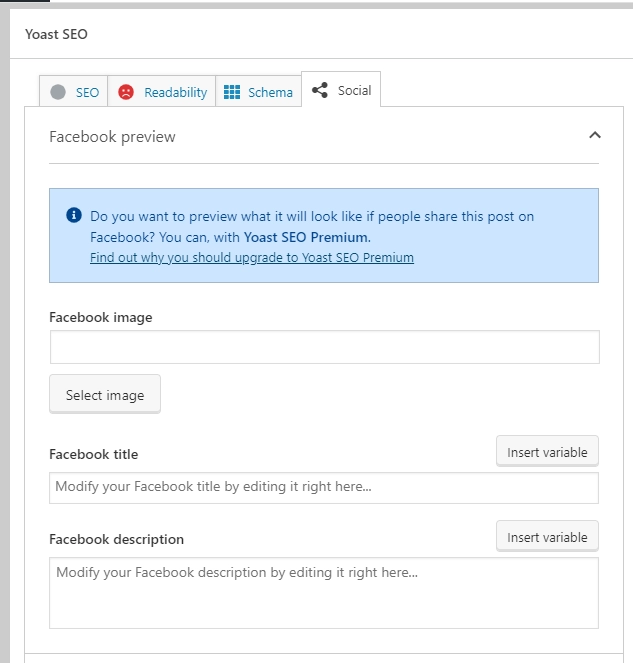
Task: Click into the Facebook title field
Action: (x=324, y=488)
